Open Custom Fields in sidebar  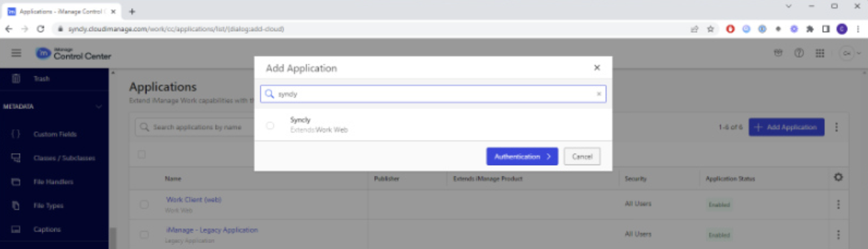[55, 134]
